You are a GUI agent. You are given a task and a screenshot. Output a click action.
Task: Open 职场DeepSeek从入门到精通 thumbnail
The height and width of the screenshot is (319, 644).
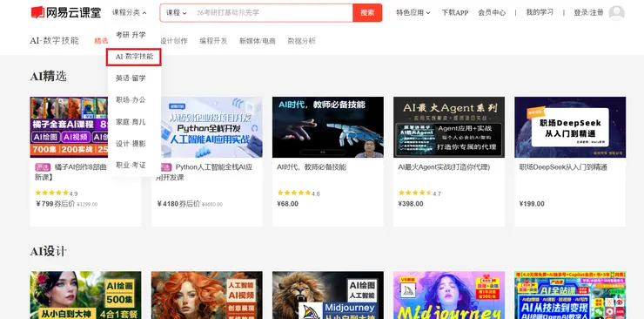(570, 127)
